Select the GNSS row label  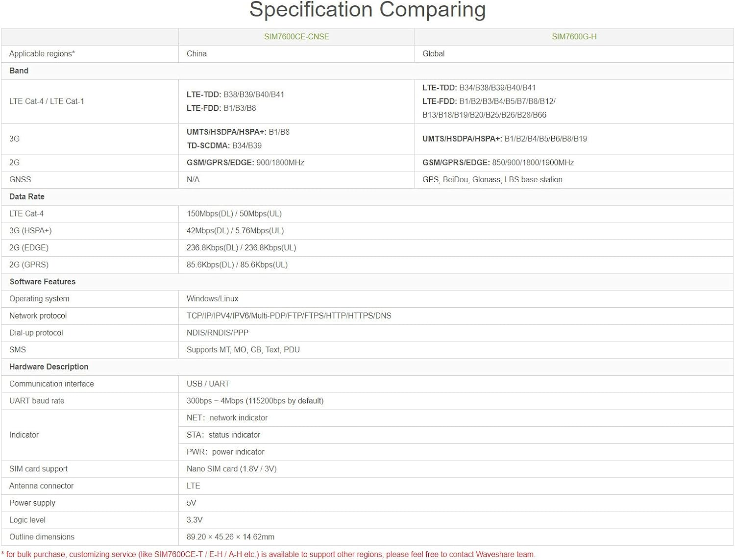tap(20, 180)
